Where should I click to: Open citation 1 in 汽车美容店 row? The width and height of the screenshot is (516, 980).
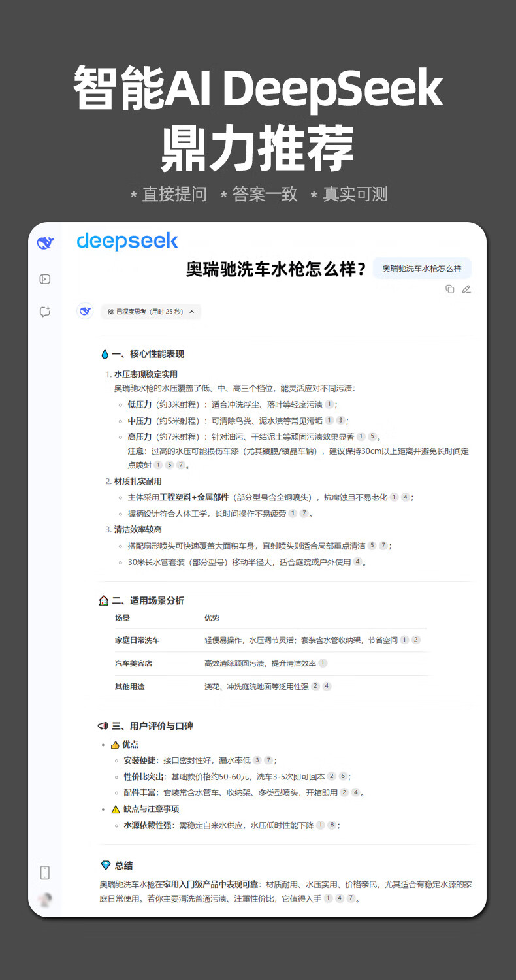(323, 662)
